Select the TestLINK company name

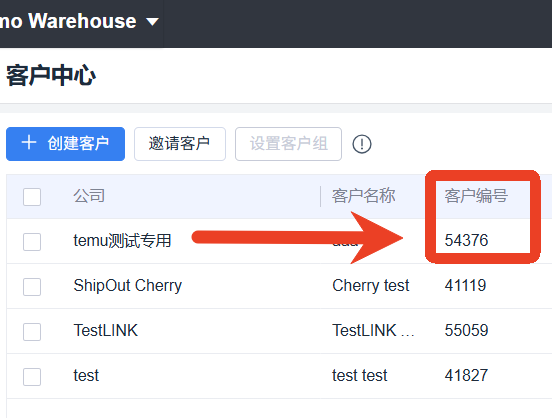[106, 331]
